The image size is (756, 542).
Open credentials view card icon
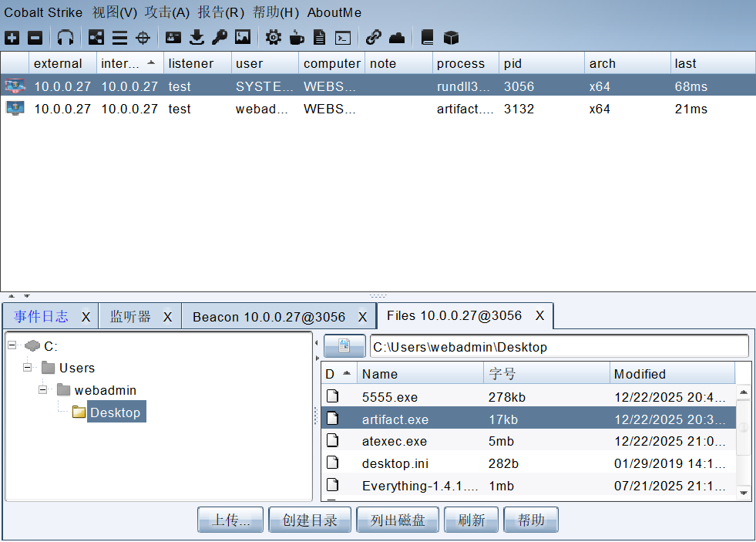pyautogui.click(x=173, y=38)
